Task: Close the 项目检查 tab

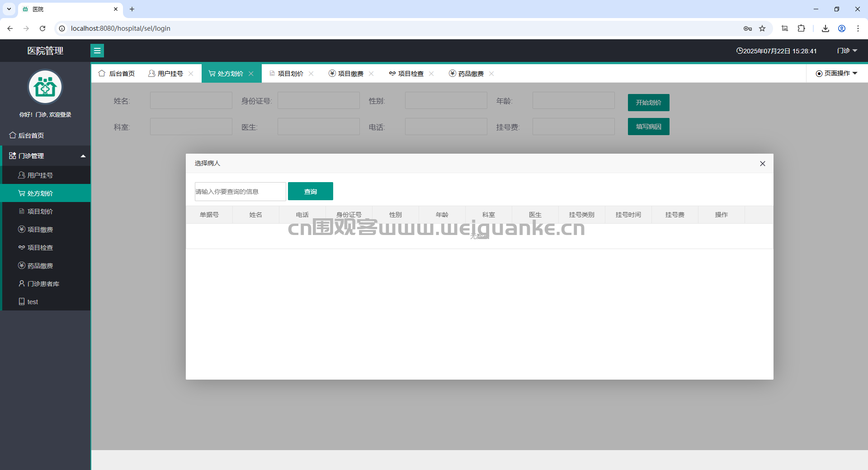Action: [431, 74]
